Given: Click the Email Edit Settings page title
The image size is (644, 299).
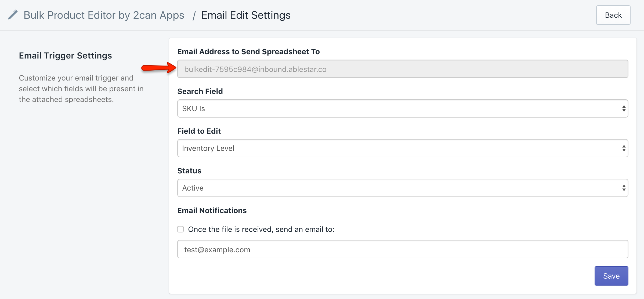Looking at the screenshot, I should [246, 15].
